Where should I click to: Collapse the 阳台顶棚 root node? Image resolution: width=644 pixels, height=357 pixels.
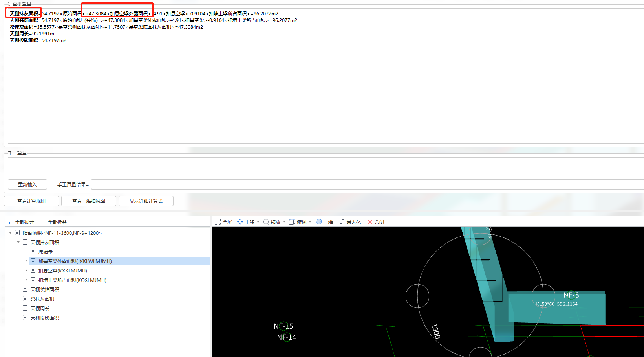tap(10, 233)
